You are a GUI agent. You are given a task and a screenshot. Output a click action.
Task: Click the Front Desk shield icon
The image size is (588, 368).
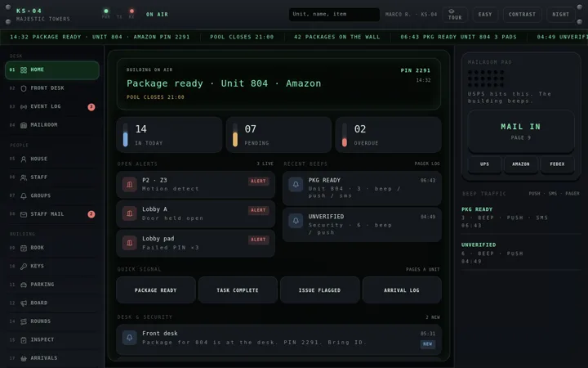tap(24, 88)
